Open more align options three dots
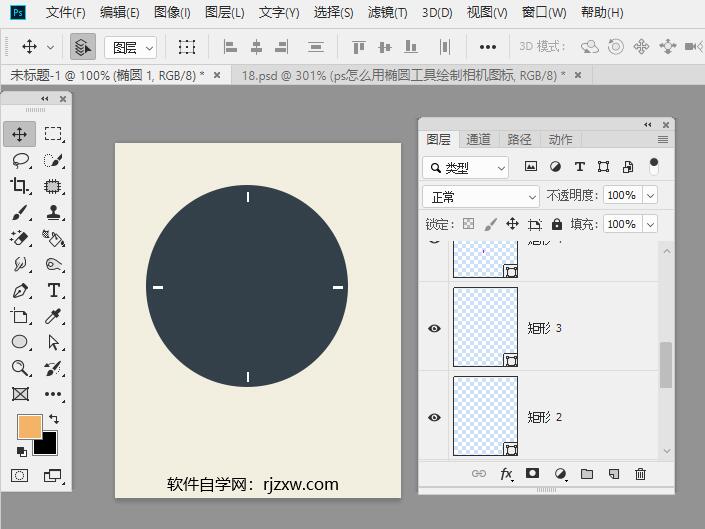Image resolution: width=705 pixels, height=529 pixels. pyautogui.click(x=488, y=47)
